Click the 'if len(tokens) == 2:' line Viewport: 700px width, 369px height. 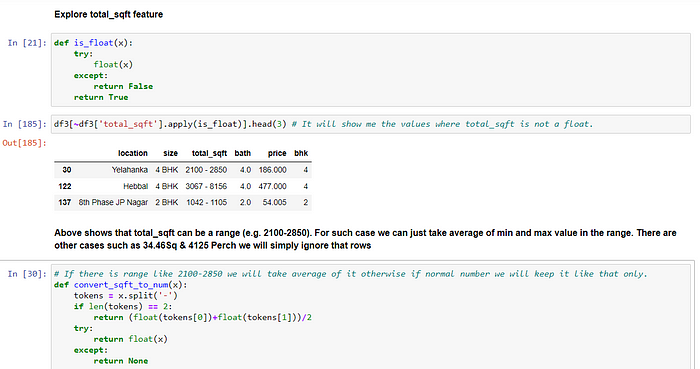coord(123,307)
